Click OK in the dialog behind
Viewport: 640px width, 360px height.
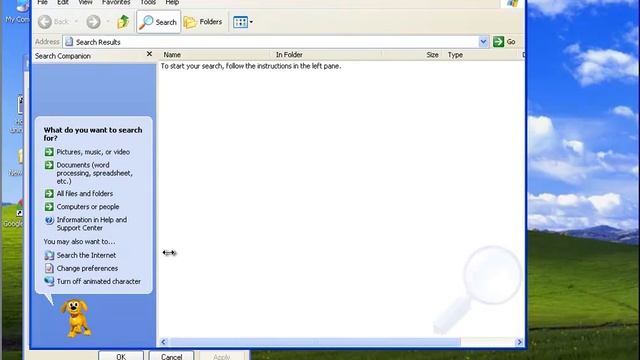click(121, 356)
